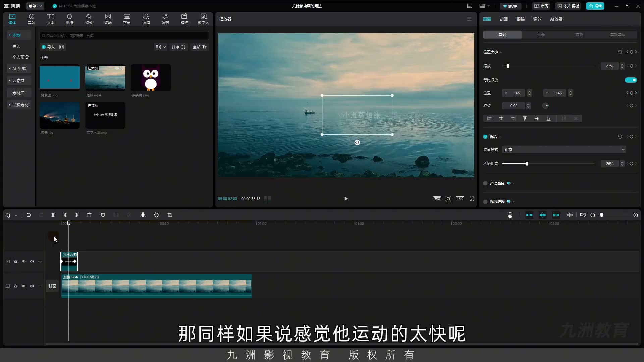Open the 贴纸 stickers panel

(x=69, y=19)
